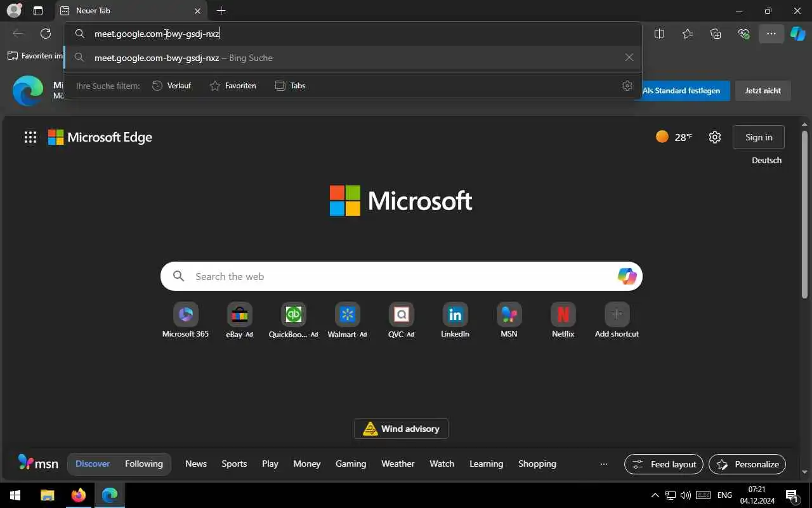Open the Windows Start menu
The width and height of the screenshot is (812, 508).
pos(15,495)
